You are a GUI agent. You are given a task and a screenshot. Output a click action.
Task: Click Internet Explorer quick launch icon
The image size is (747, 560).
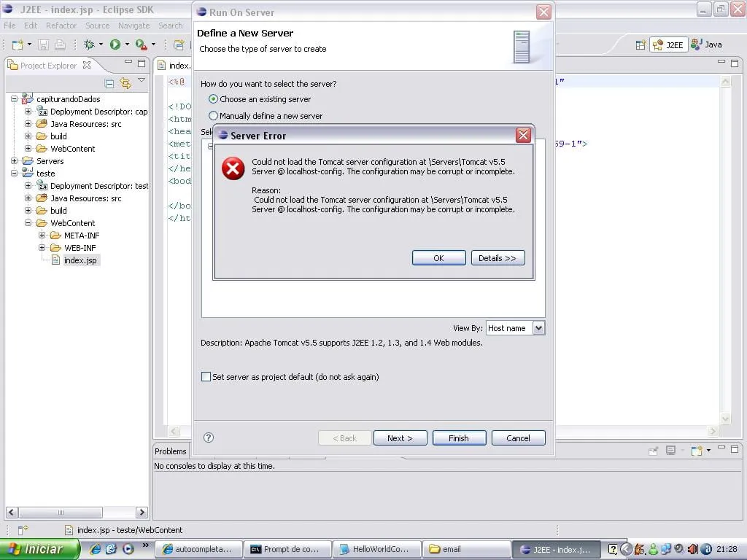pyautogui.click(x=96, y=549)
